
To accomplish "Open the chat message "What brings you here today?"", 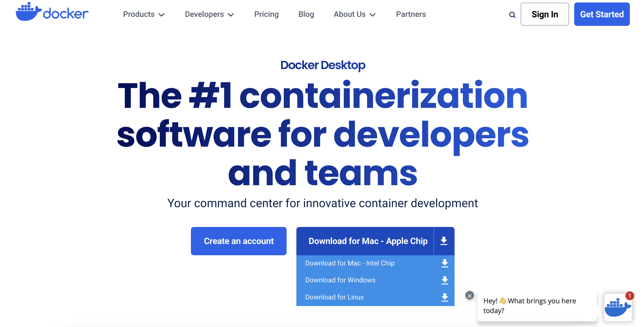I will [537, 306].
